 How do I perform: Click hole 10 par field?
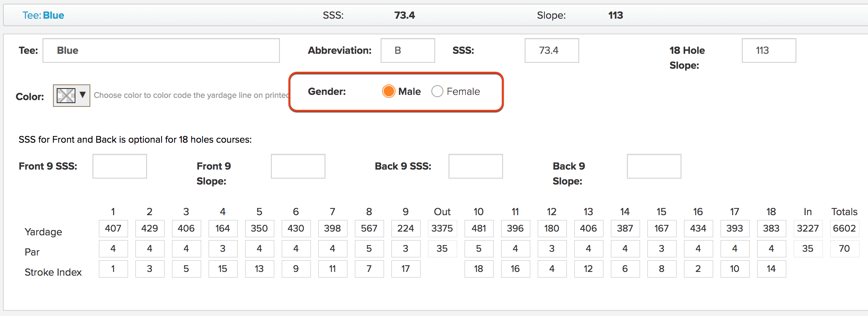479,248
